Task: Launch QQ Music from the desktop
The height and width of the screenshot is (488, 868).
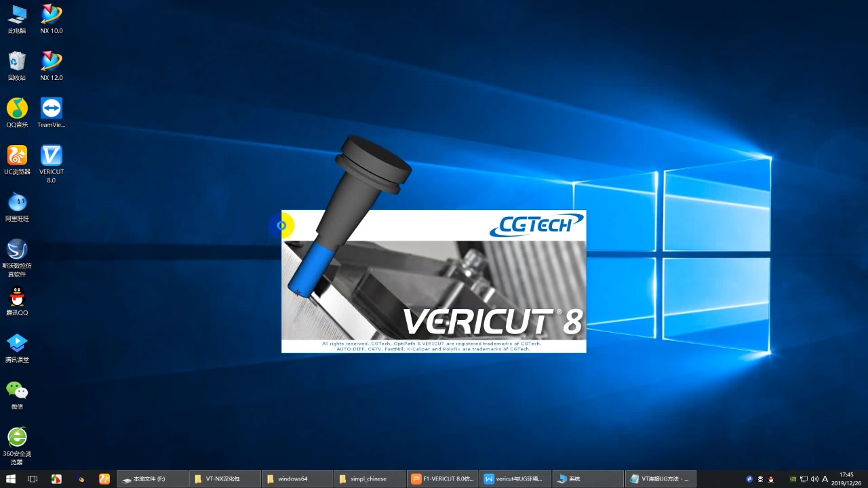Action: point(17,108)
